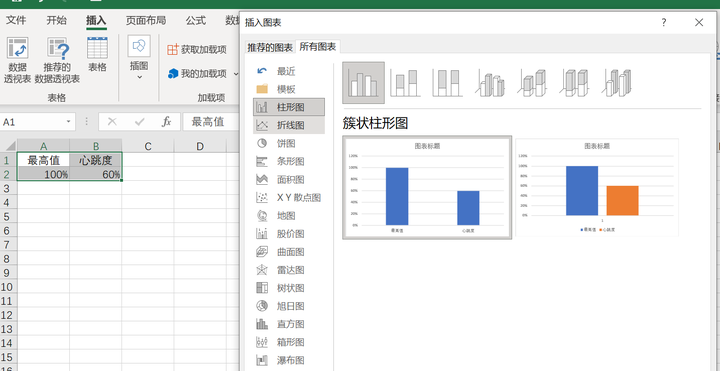Image resolution: width=720 pixels, height=371 pixels.
Task: Open the Page Layout (页面布局) tab
Action: (146, 20)
